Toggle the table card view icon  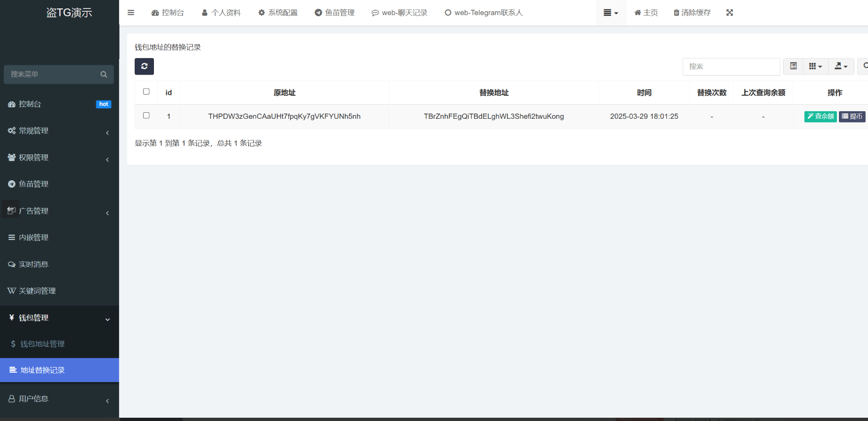coord(793,66)
